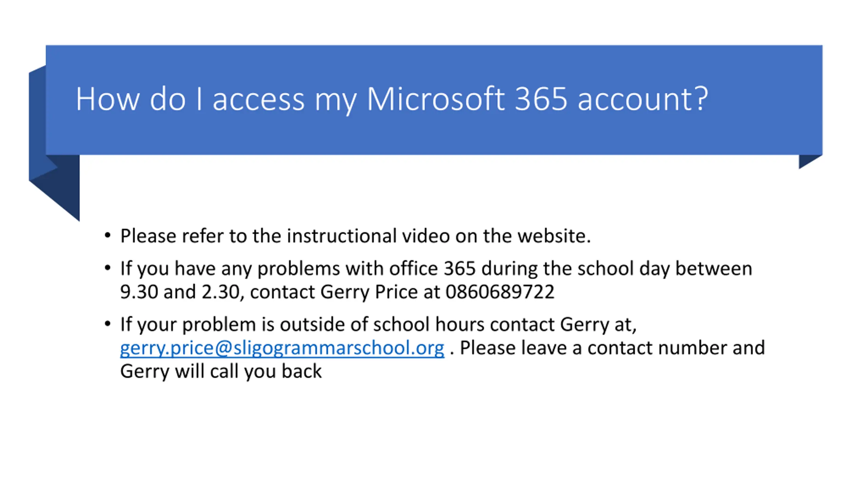Click the bullet dot before 'Please refer'

108,236
